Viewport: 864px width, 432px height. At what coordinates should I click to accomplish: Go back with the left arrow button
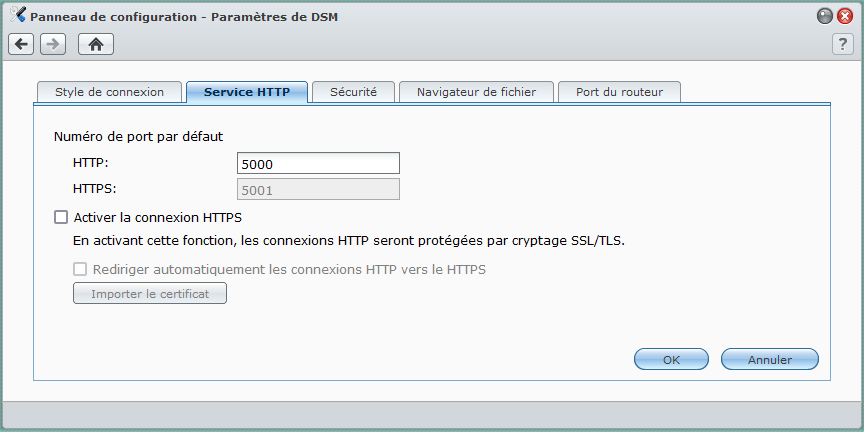coord(21,44)
